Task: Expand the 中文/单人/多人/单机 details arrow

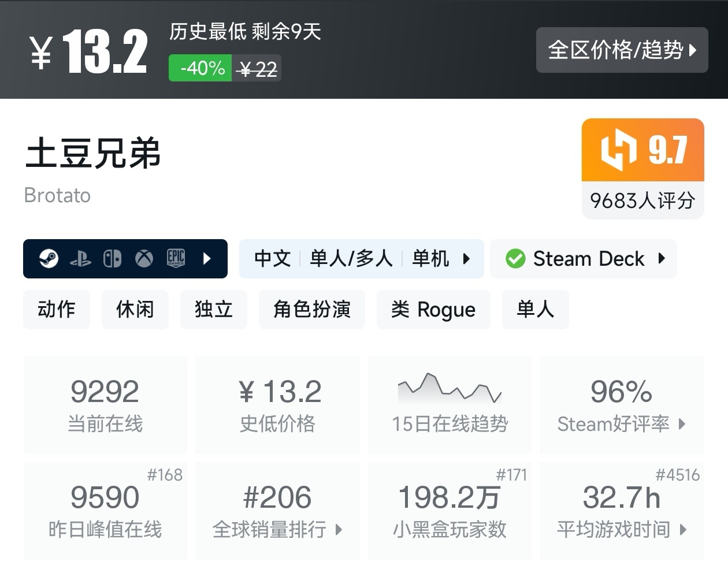Action: [x=467, y=259]
